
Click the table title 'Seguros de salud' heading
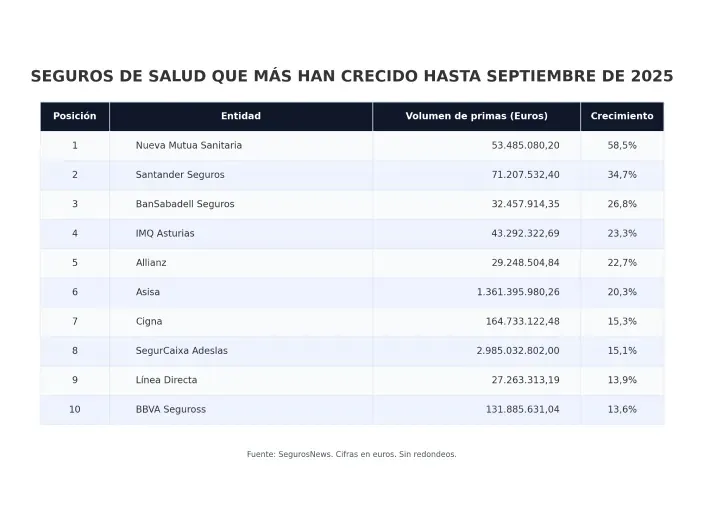tap(352, 76)
